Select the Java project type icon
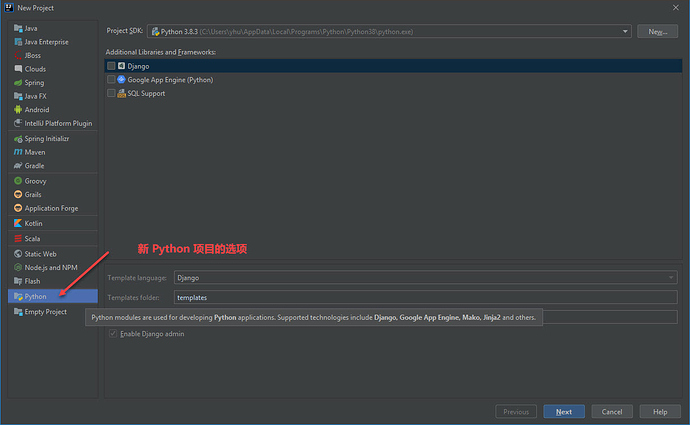Screen dimensions: 690x425 click(18, 28)
